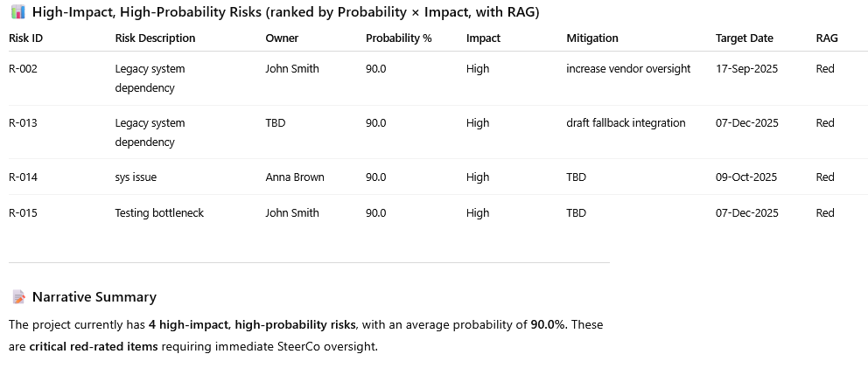This screenshot has height=368, width=868.
Task: Click the 'draft fallback integration' mitigation cell
Action: [x=626, y=123]
